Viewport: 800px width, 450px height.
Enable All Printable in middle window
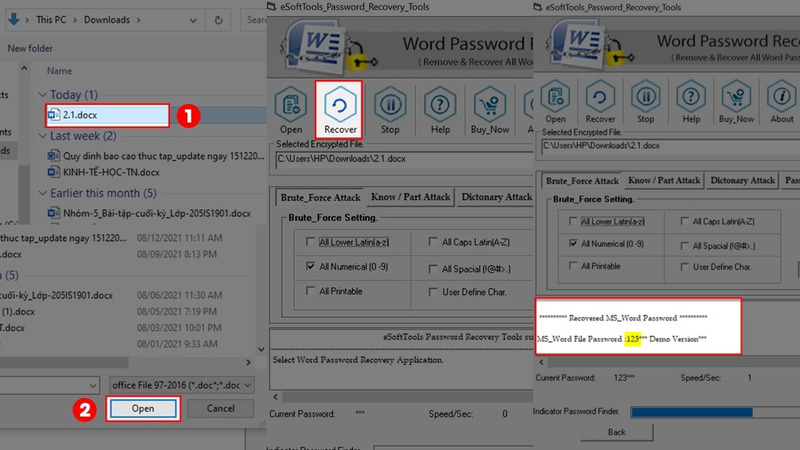point(310,290)
